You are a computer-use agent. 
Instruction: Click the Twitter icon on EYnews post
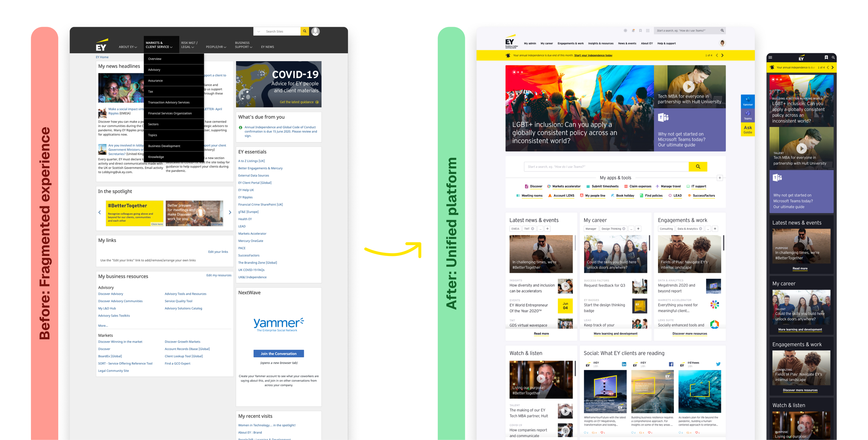point(718,364)
